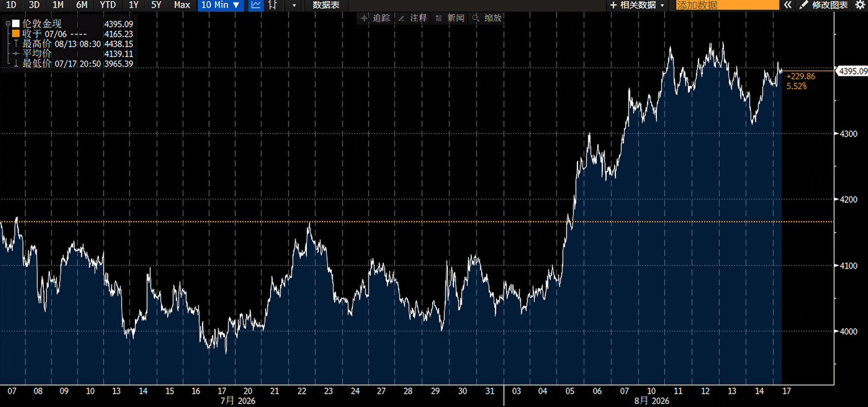Click the 最高价 high marker icon in legend
Screen dimensions: 868x407
16,44
